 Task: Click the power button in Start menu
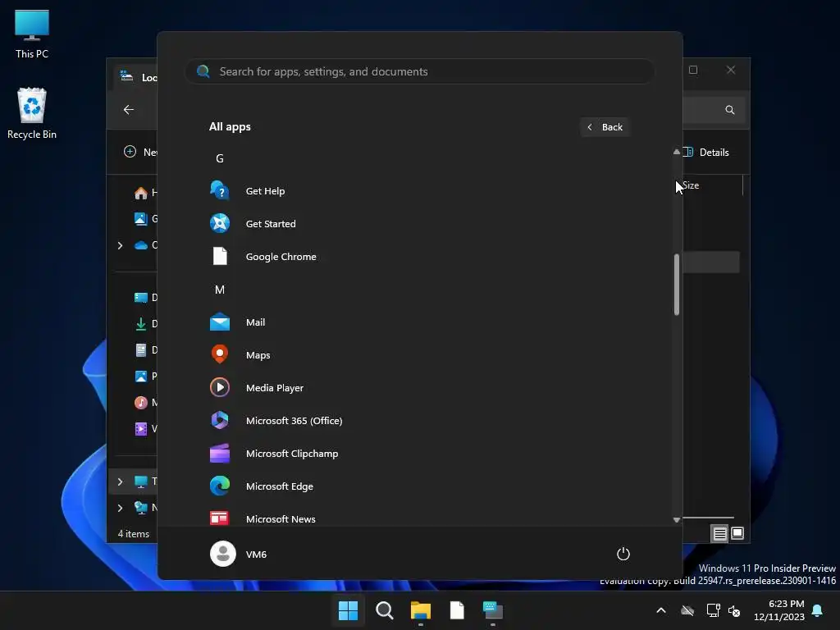tap(623, 554)
